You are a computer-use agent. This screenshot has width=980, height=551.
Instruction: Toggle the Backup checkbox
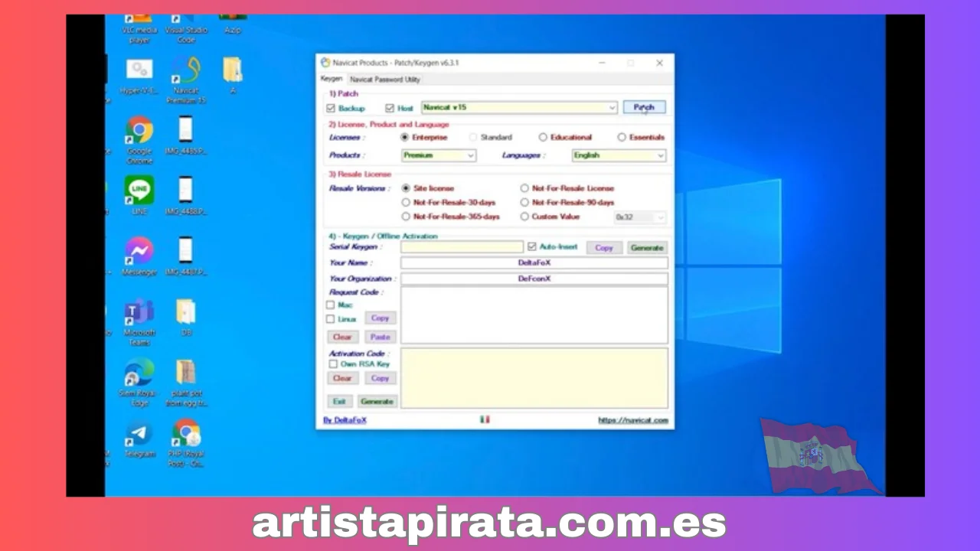point(331,108)
